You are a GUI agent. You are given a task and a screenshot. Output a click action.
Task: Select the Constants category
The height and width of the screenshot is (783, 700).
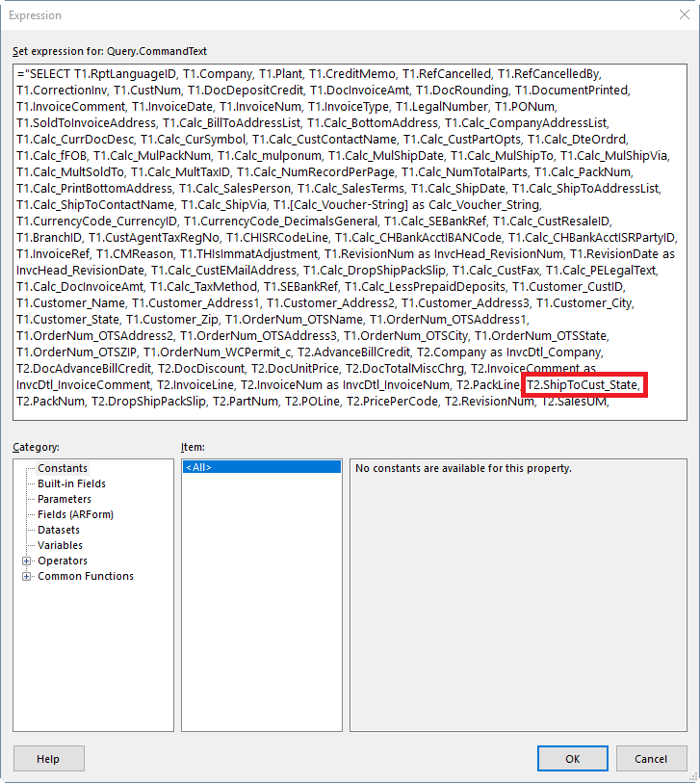point(63,468)
